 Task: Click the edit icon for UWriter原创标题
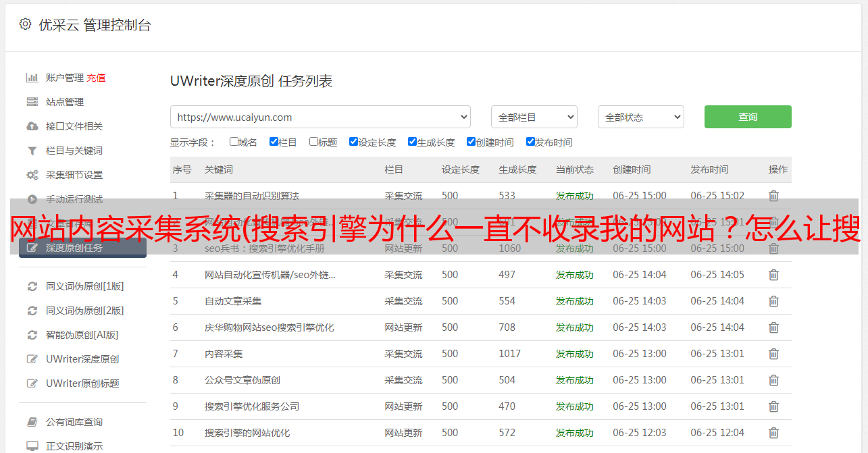pos(32,383)
